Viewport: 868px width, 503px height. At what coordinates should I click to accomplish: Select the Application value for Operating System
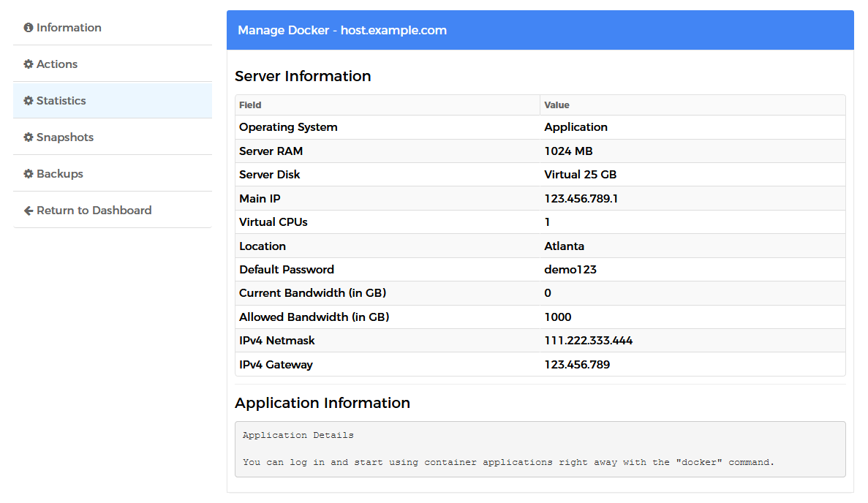(x=575, y=127)
